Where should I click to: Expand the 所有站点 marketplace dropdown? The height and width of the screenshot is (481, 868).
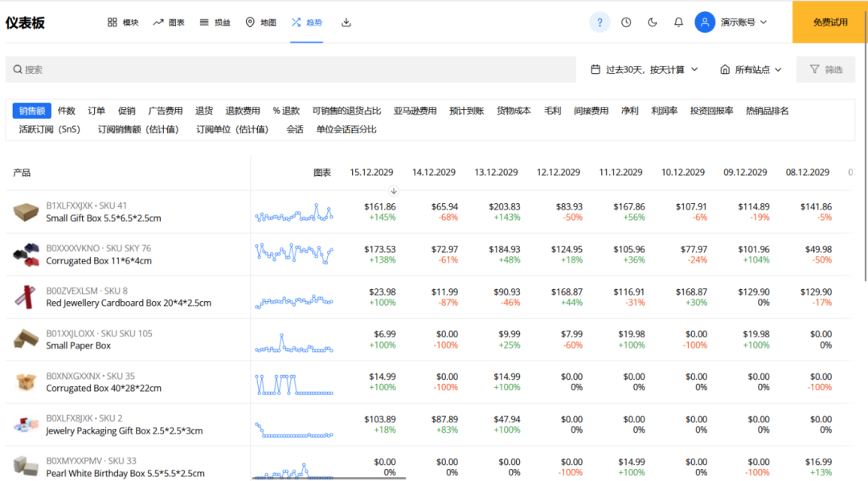coord(751,69)
